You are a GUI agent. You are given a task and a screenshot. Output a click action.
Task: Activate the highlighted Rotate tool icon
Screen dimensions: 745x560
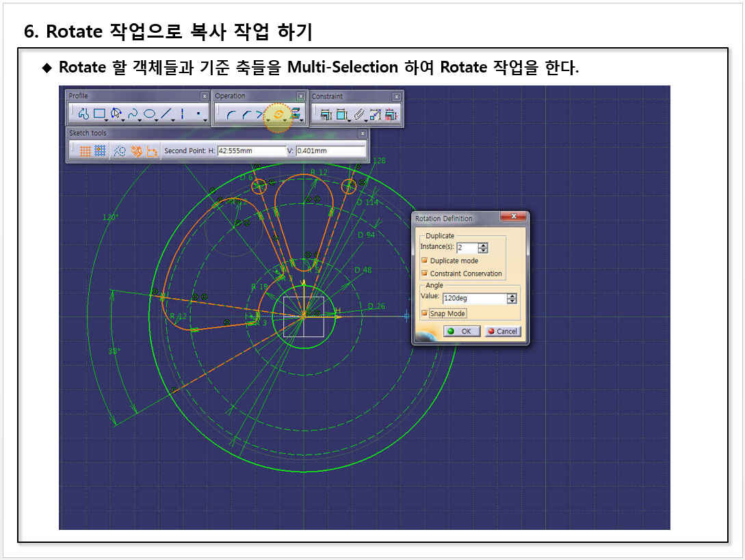[x=278, y=115]
